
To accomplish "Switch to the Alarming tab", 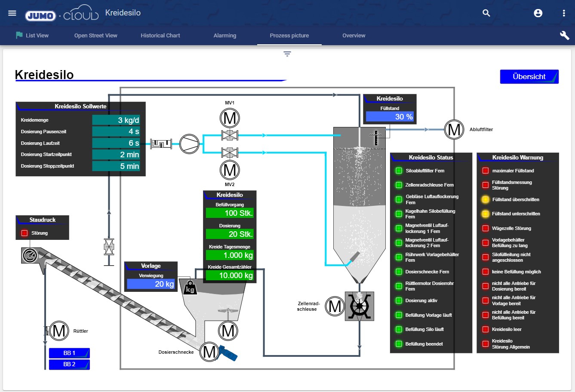I will tap(225, 35).
